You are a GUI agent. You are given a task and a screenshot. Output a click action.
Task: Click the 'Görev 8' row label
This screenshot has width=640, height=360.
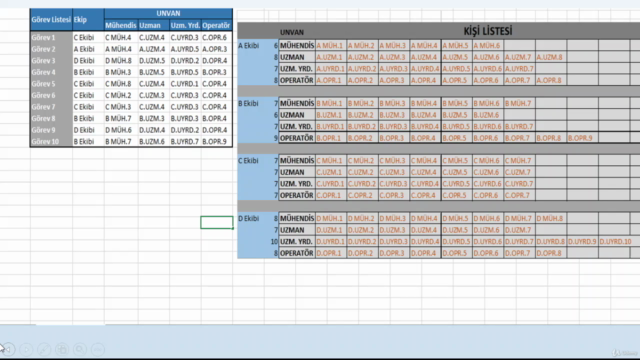51,118
